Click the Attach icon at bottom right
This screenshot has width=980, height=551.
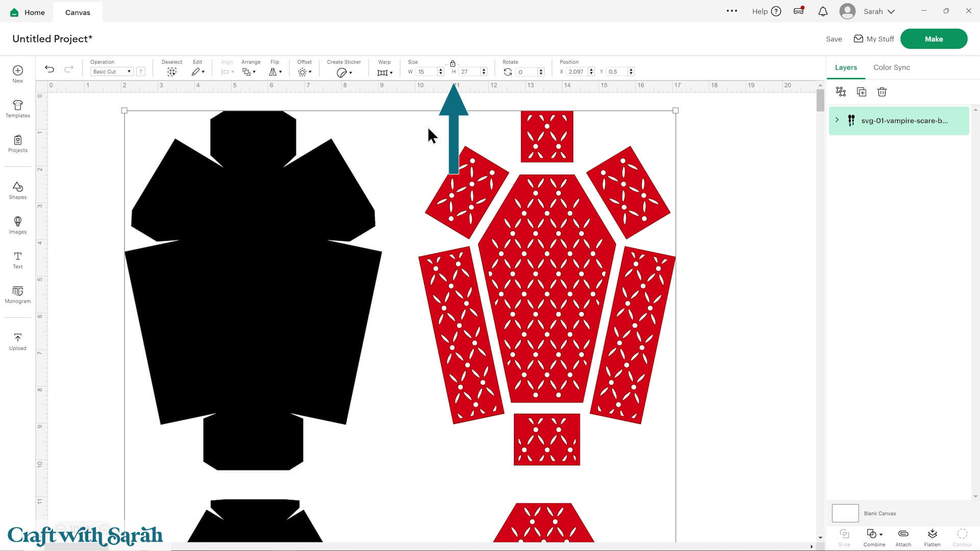pyautogui.click(x=903, y=537)
